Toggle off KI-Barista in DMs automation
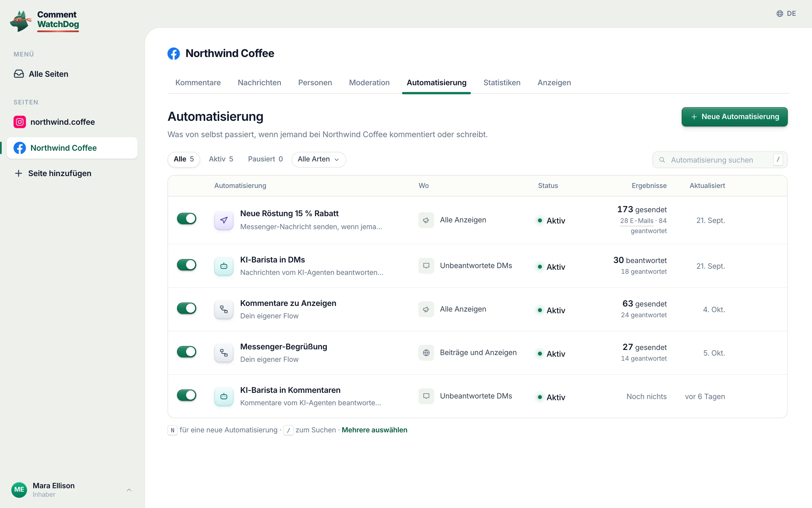812x508 pixels. click(x=187, y=265)
